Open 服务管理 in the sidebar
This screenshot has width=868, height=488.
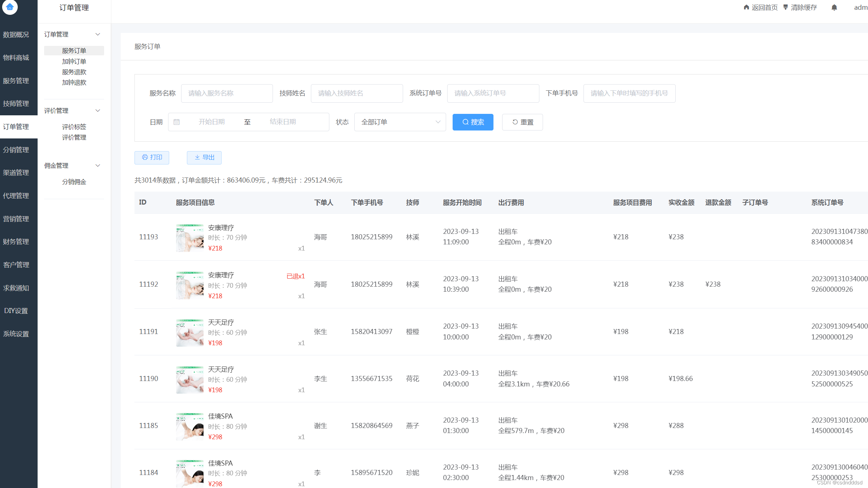point(16,81)
